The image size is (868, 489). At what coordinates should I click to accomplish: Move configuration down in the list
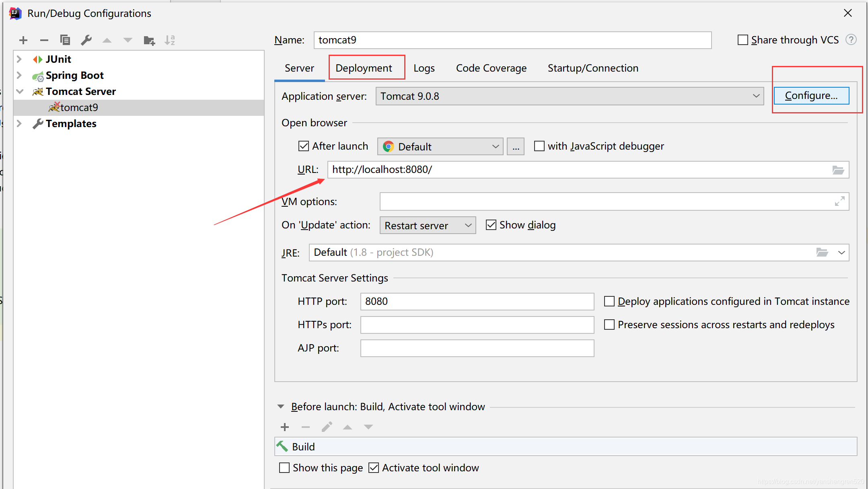tap(128, 40)
